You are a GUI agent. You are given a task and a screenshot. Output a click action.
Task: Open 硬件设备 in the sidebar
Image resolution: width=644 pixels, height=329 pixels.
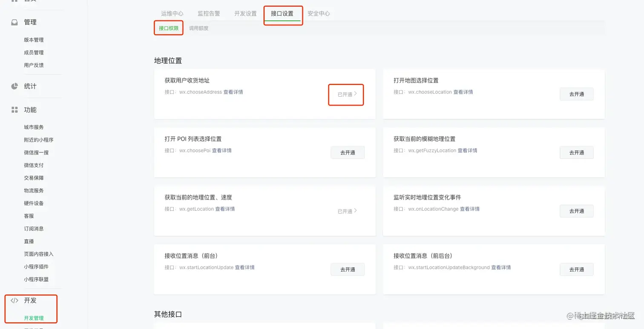pos(34,203)
